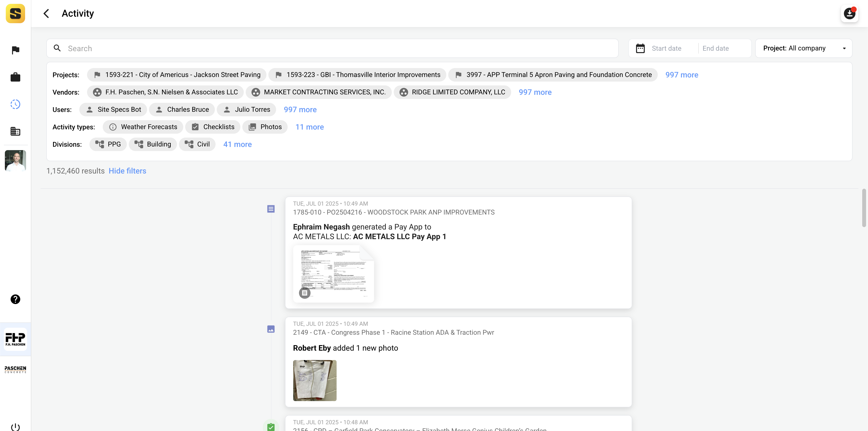Screen dimensions: 868x431
Task: Click the back arrow next to Activity
Action: click(47, 14)
